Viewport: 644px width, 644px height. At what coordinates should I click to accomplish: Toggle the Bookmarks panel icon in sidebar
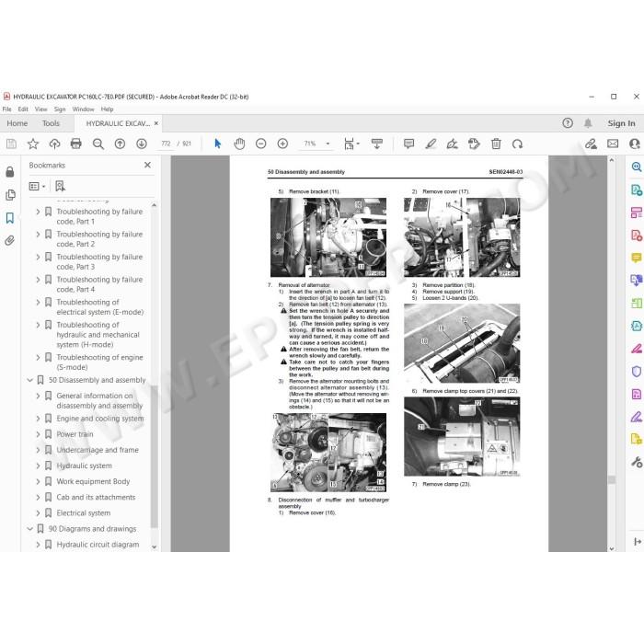tap(10, 218)
